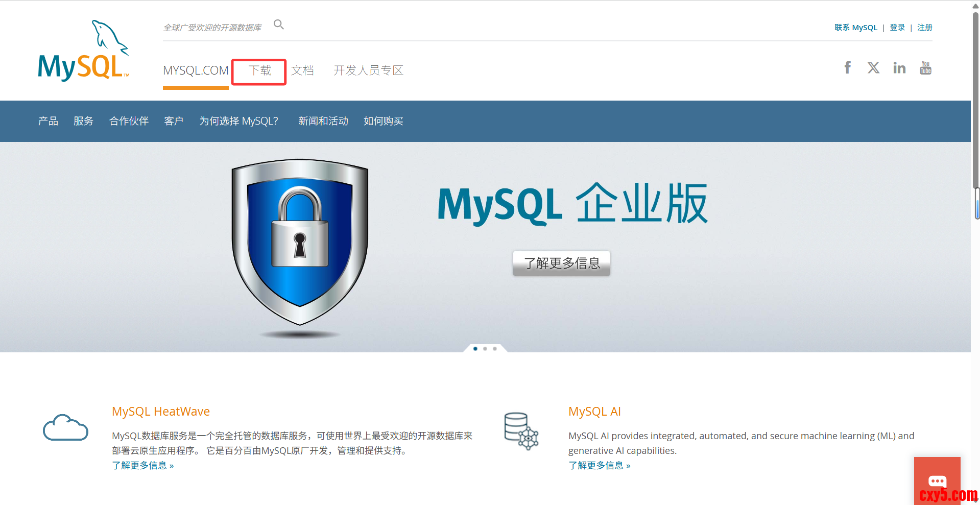
Task: Click the 登录 link
Action: point(897,28)
